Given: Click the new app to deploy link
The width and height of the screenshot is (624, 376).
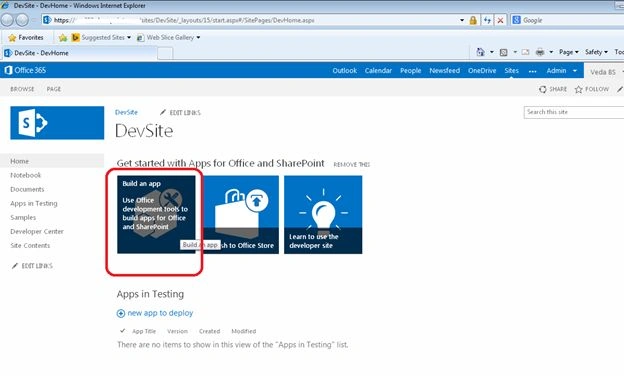Looking at the screenshot, I should click(155, 313).
